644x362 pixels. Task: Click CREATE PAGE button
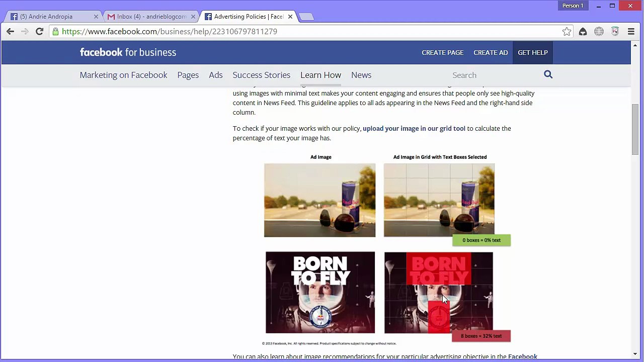(443, 52)
